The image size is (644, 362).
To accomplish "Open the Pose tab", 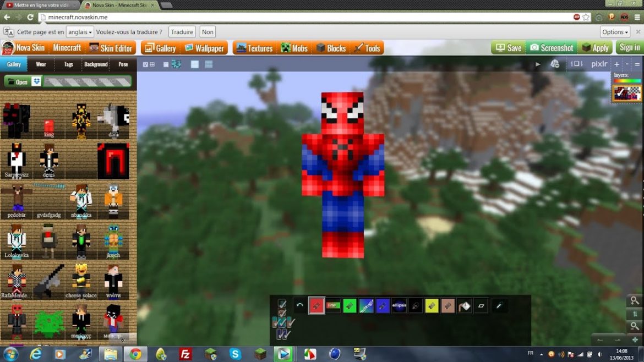I will pyautogui.click(x=123, y=64).
